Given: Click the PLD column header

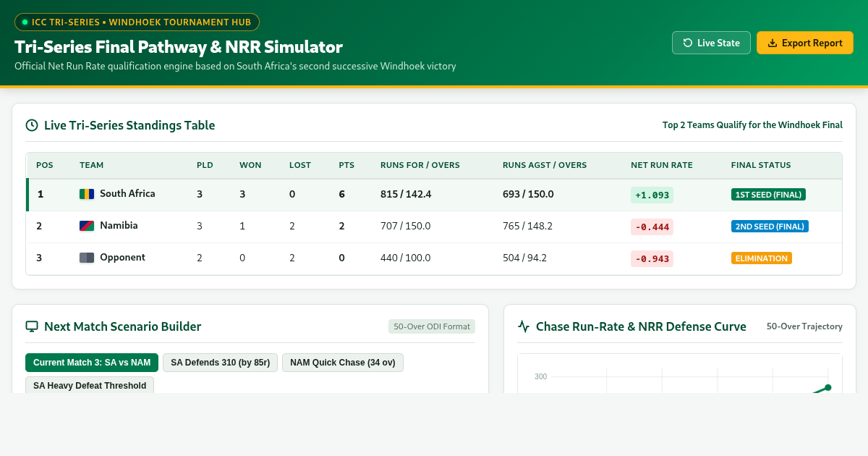Looking at the screenshot, I should pyautogui.click(x=205, y=165).
